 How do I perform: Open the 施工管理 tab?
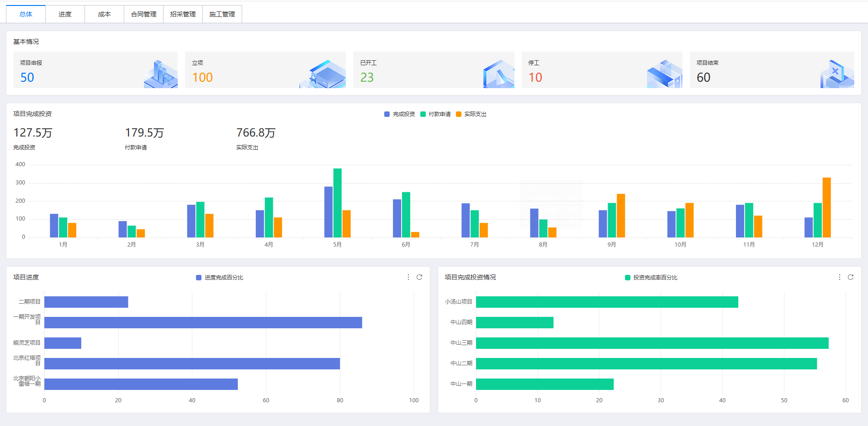pos(222,14)
